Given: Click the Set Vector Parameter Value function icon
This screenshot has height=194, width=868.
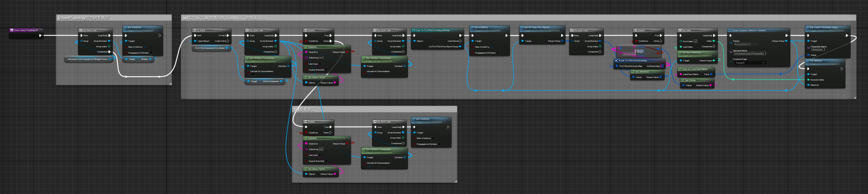Looking at the screenshot, I should tap(808, 27).
